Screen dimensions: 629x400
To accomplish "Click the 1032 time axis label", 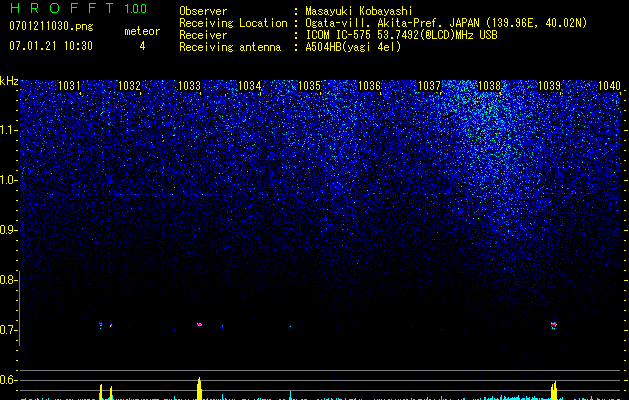I will pos(129,85).
